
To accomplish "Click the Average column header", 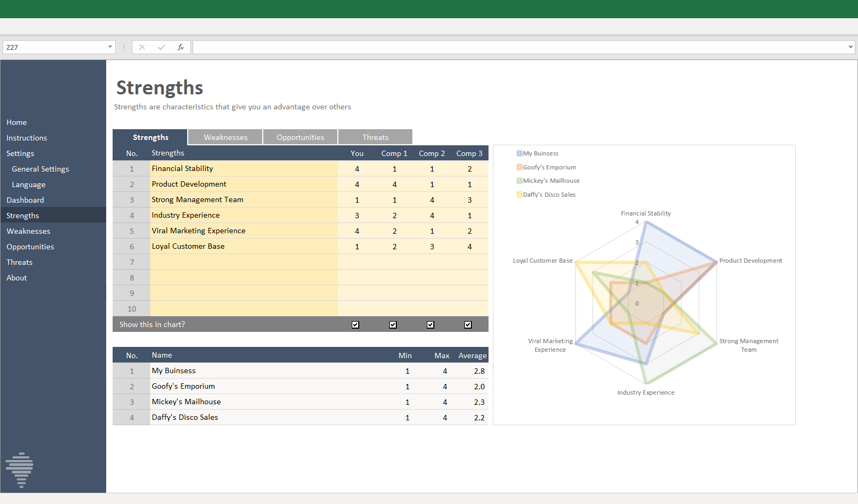I will tap(472, 355).
